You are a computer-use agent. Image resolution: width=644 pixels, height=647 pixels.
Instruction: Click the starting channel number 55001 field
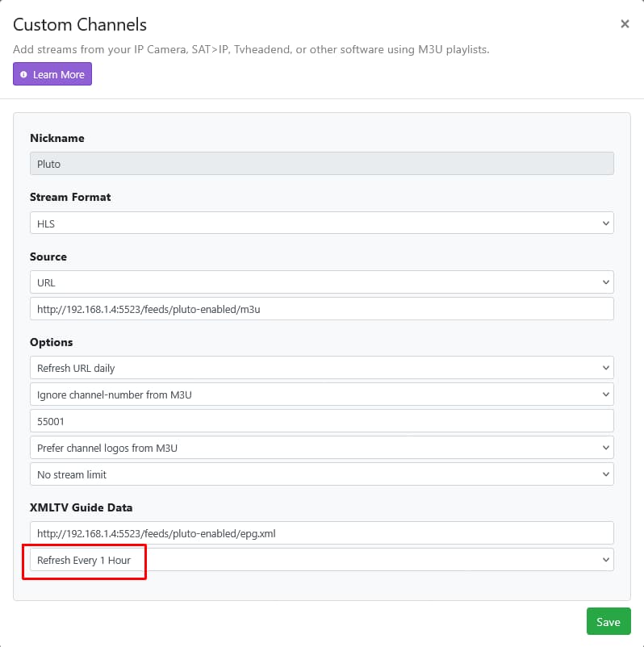[321, 421]
